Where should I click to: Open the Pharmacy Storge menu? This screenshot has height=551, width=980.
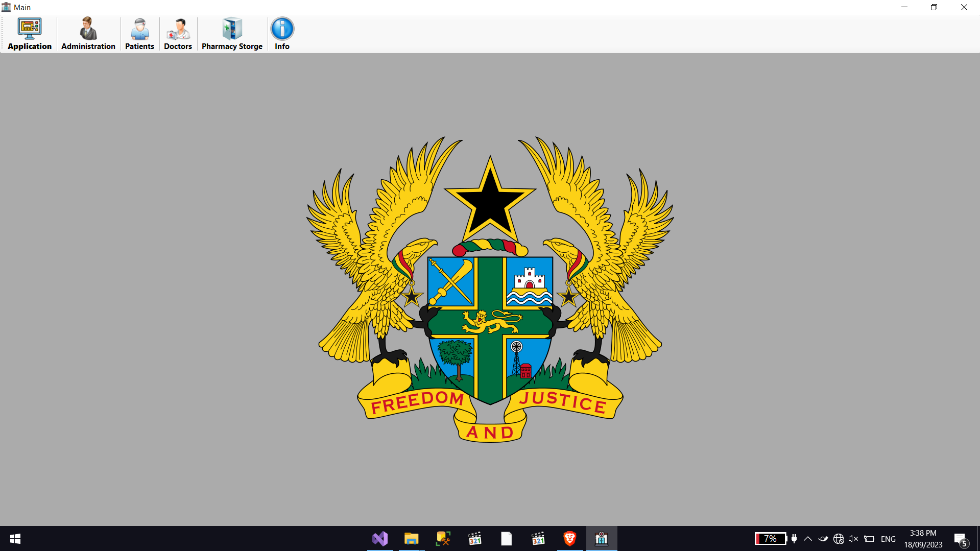click(x=232, y=34)
